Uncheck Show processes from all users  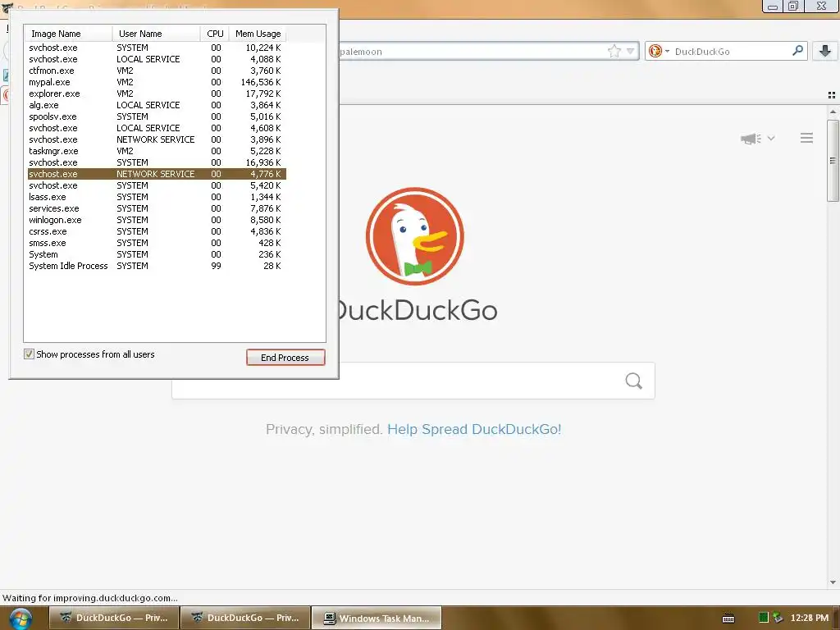[x=29, y=354]
